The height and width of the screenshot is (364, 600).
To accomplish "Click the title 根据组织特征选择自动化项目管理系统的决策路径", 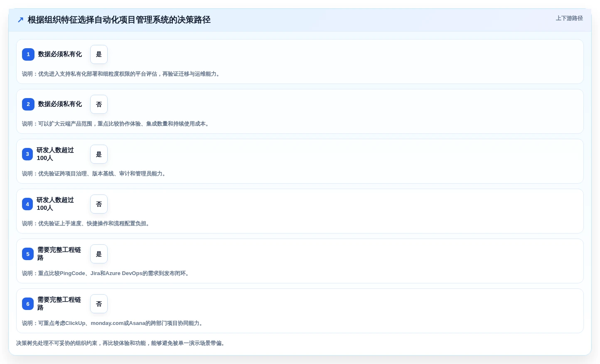I will pyautogui.click(x=119, y=20).
